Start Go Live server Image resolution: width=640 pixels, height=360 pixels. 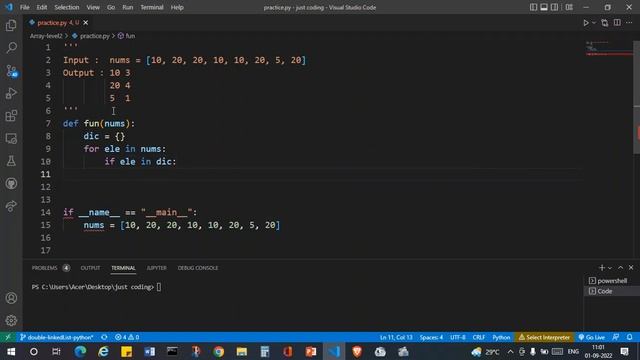pos(592,338)
